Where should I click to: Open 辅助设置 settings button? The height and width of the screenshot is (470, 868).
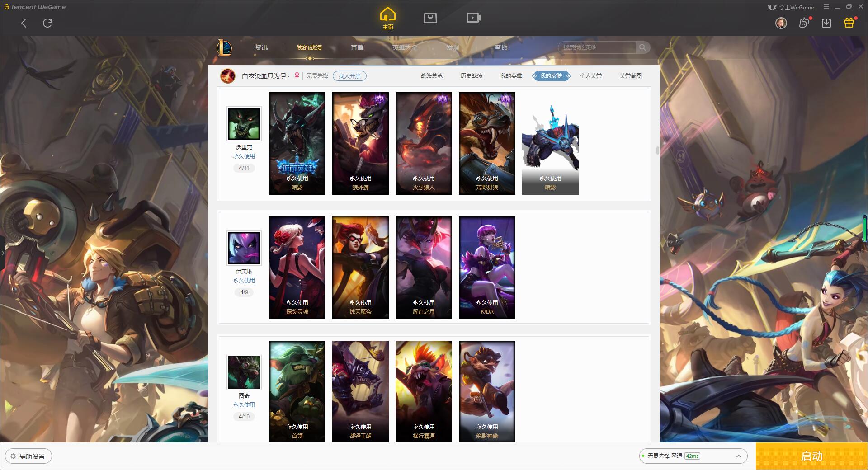(28, 456)
